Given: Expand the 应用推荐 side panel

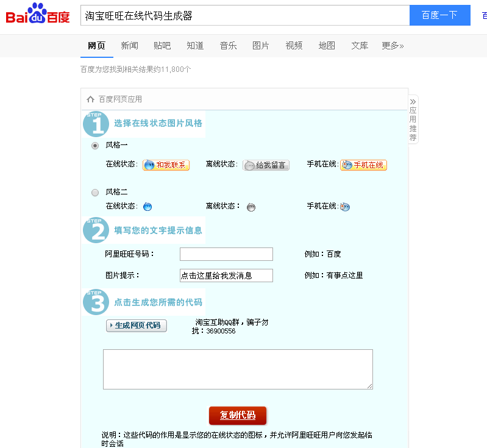Looking at the screenshot, I should click(413, 119).
